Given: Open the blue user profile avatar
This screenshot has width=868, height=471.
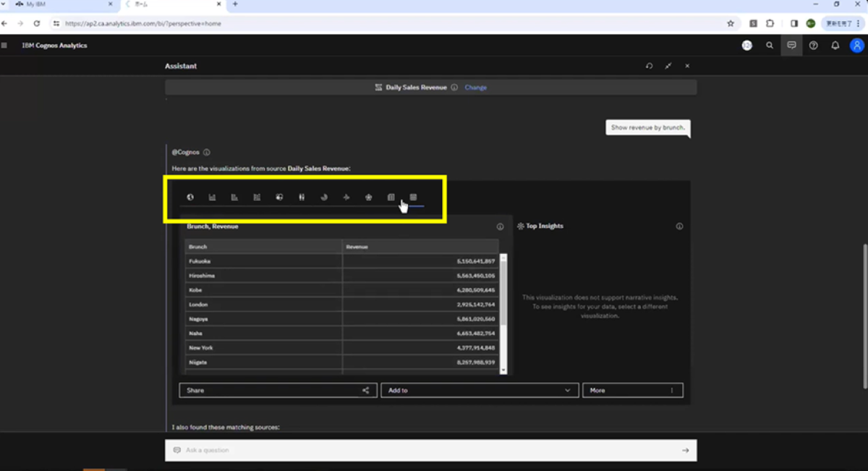Looking at the screenshot, I should 857,46.
